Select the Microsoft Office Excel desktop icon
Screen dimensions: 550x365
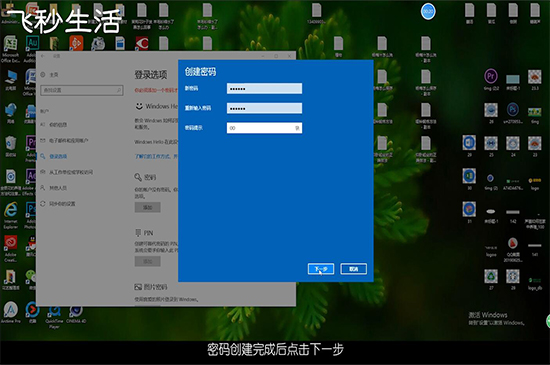click(11, 49)
